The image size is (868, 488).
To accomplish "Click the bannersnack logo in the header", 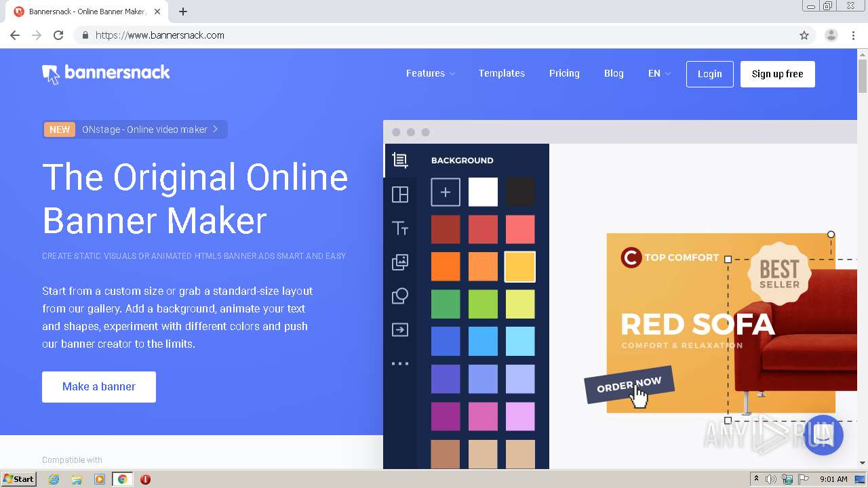I will [x=106, y=74].
